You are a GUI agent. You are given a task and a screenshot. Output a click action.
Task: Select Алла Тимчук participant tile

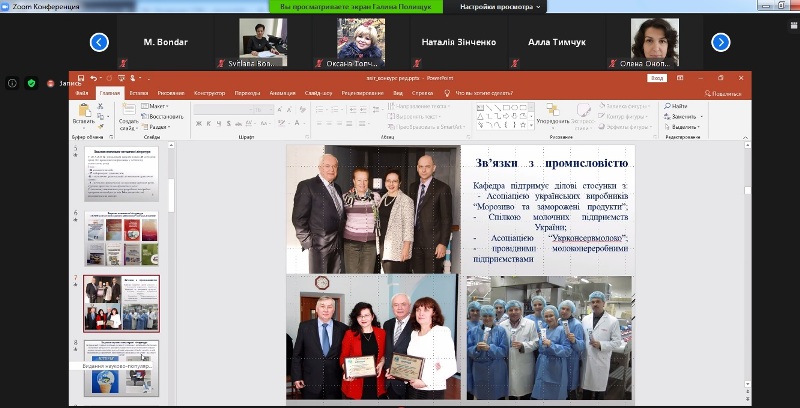tap(557, 42)
